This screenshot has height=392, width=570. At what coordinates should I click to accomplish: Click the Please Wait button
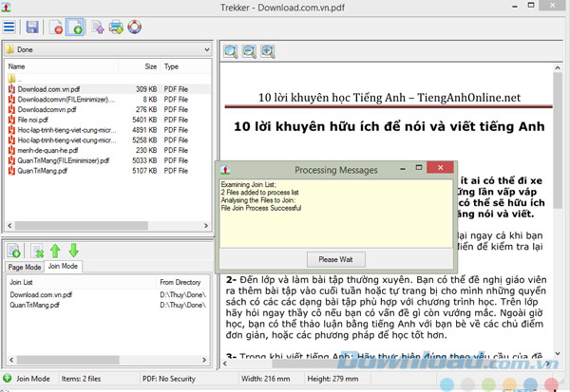click(334, 258)
